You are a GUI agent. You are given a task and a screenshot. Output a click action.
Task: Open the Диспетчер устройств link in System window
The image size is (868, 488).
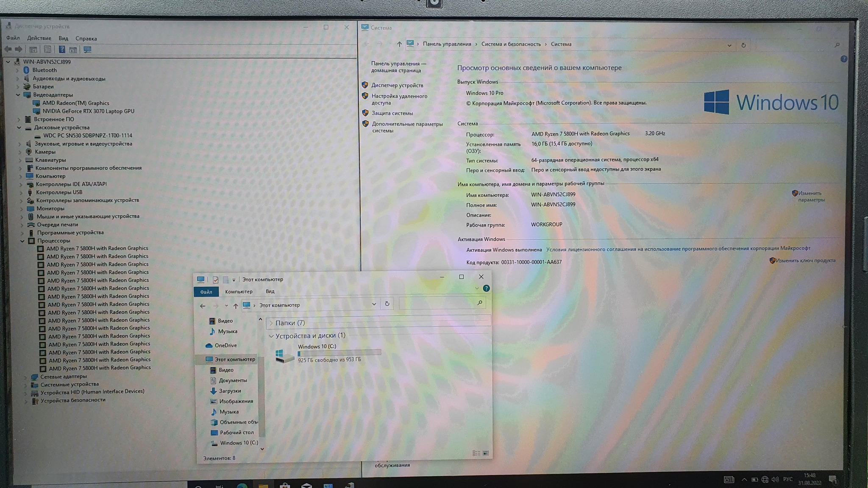click(397, 85)
